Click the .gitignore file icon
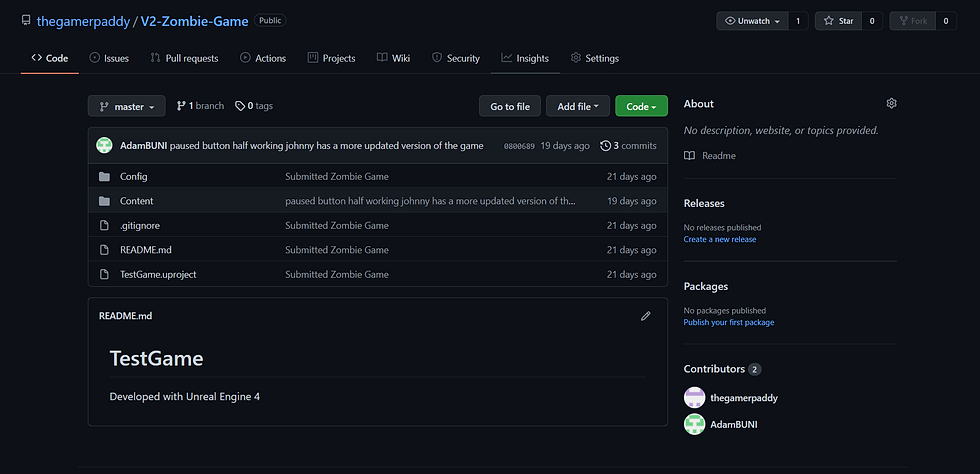Screen dimensions: 980x474 (x=104, y=225)
